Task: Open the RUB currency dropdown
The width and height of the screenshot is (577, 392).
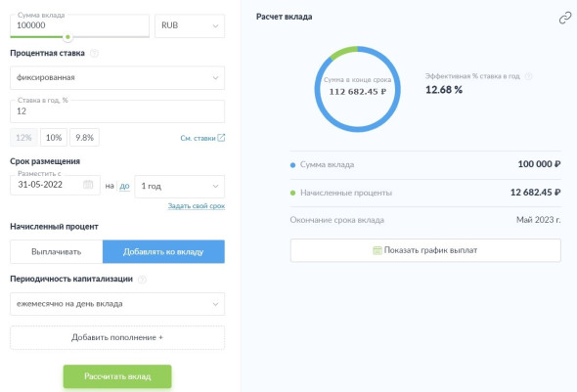Action: point(190,25)
